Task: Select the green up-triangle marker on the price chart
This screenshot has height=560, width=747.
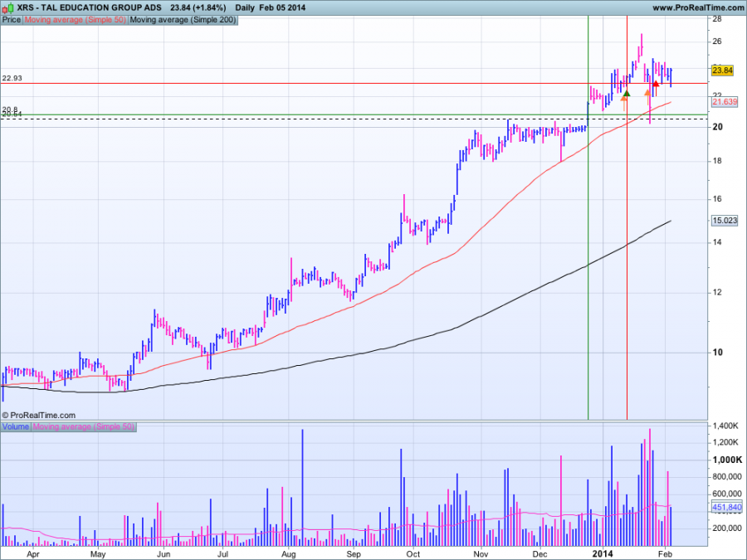Action: [627, 94]
